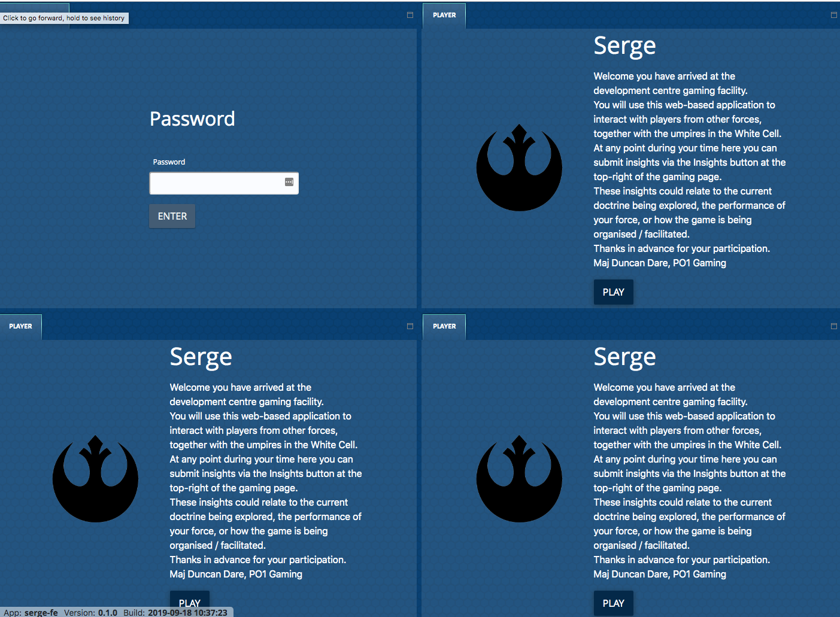
Task: Click the rebel emblem beside the password panel
Action: (519, 168)
